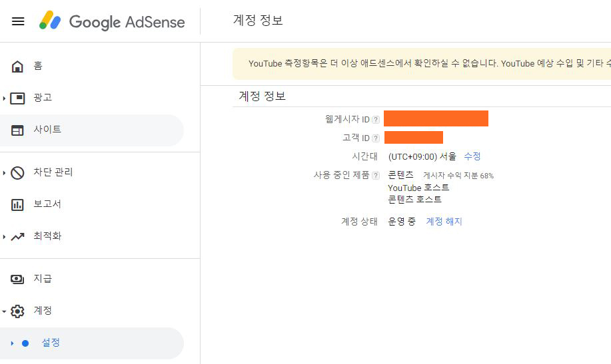Click the 고객 ID label

pyautogui.click(x=356, y=138)
